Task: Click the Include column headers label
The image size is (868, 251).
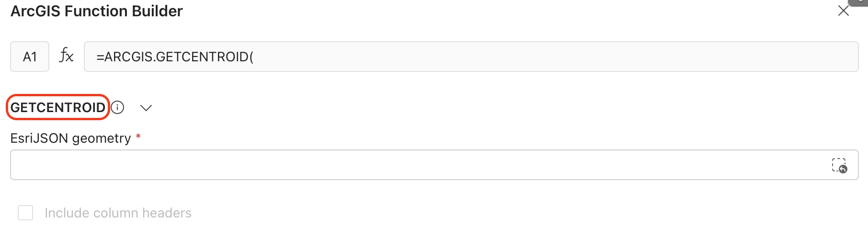Action: pos(118,213)
